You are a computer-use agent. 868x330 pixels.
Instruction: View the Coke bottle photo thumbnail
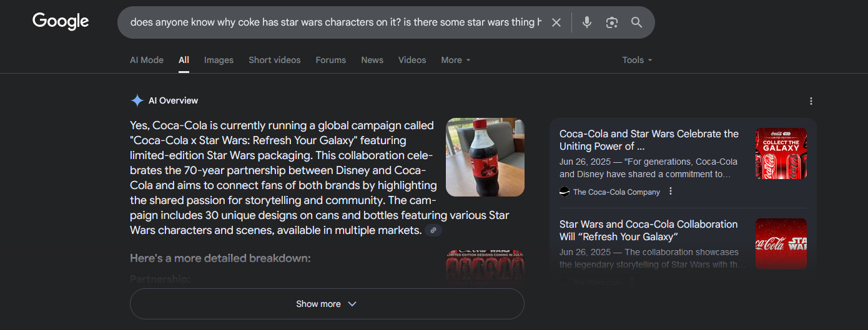(x=485, y=157)
